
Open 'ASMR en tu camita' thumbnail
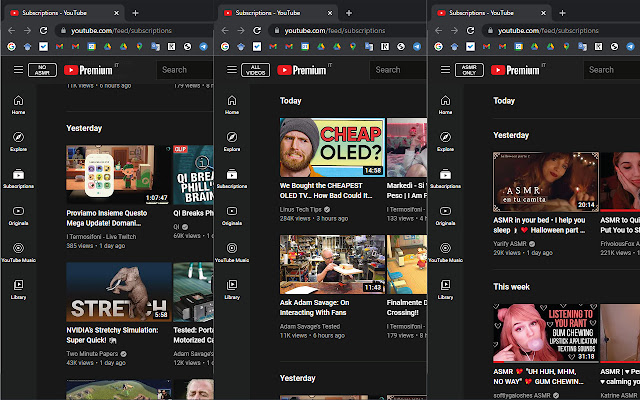coord(546,182)
